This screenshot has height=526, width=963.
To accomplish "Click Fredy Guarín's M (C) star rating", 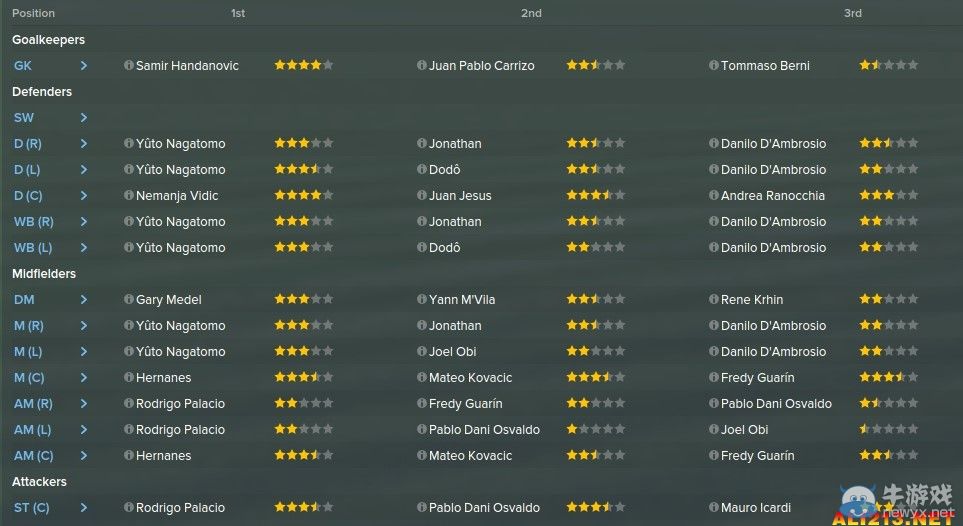I will click(x=889, y=377).
